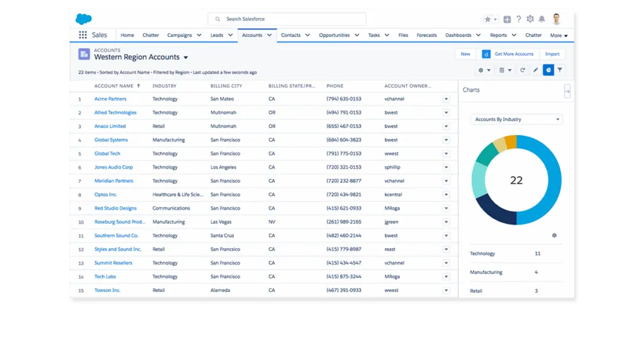The image size is (644, 343).
Task: Click the search magnifier icon
Action: [218, 19]
